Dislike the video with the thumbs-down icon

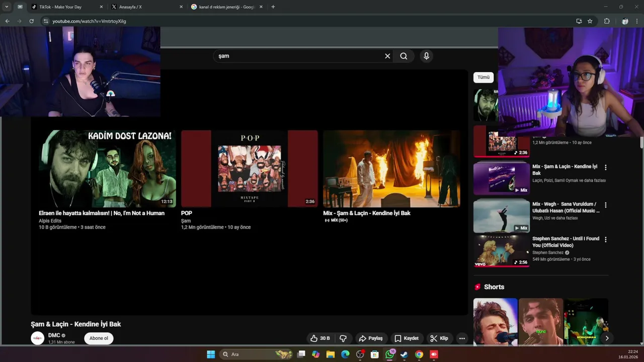coord(343,338)
